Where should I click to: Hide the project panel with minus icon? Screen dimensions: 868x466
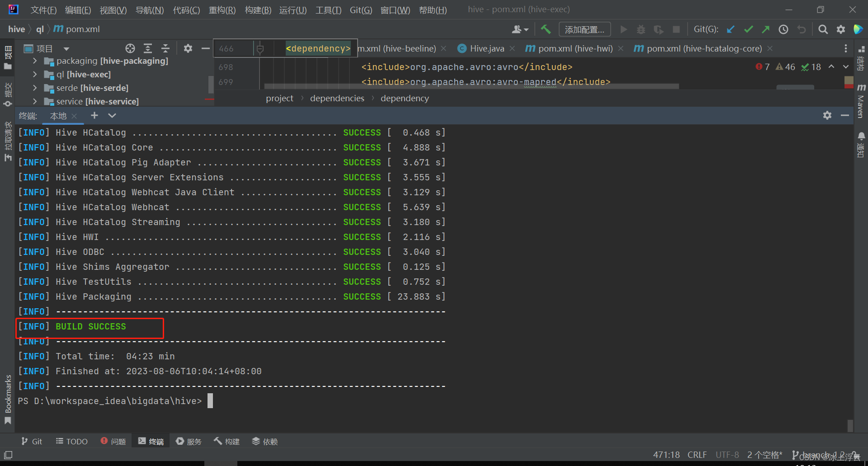(x=205, y=48)
